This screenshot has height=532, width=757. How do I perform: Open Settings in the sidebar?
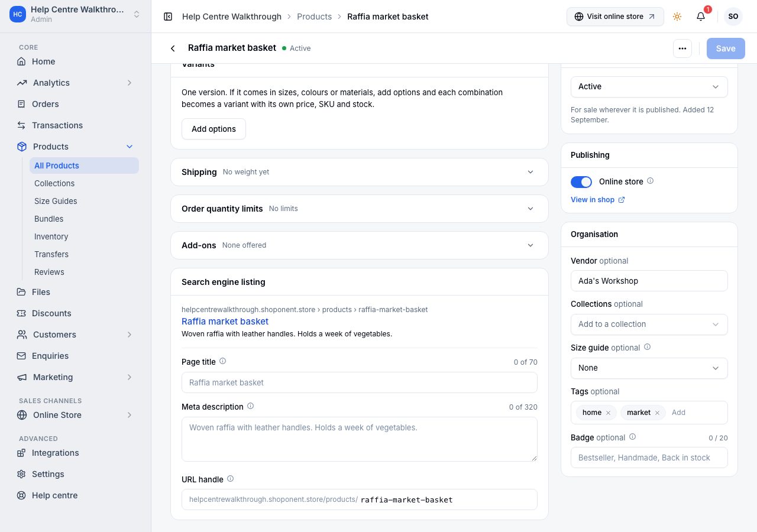76,474
